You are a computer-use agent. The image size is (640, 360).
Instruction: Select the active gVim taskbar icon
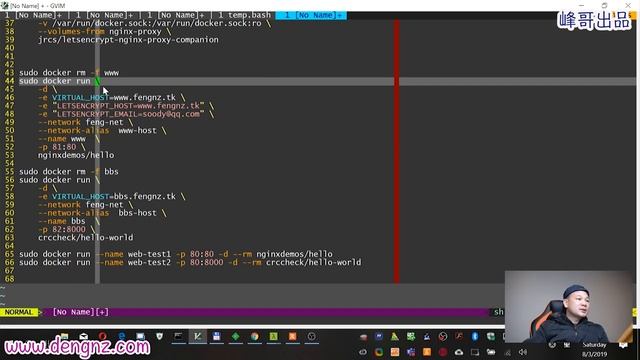[x=198, y=337]
